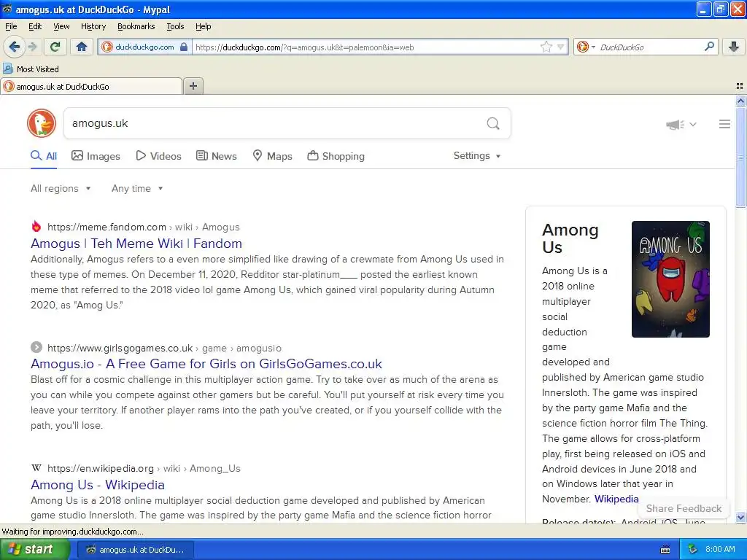
Task: Click the girlsgogames result favicon
Action: coord(36,347)
